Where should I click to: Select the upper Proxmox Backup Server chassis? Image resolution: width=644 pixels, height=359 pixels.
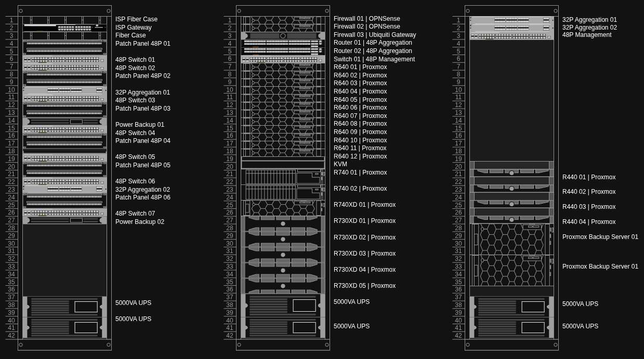pyautogui.click(x=511, y=239)
